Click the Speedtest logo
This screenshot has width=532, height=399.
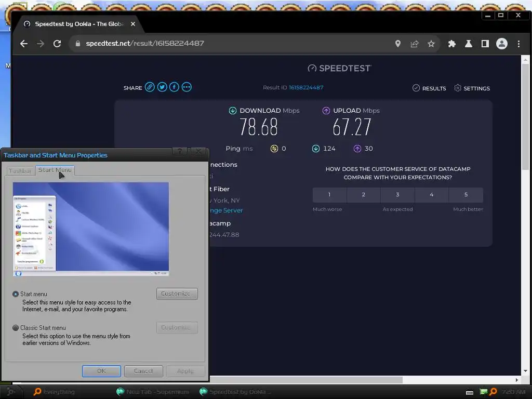[x=339, y=68]
